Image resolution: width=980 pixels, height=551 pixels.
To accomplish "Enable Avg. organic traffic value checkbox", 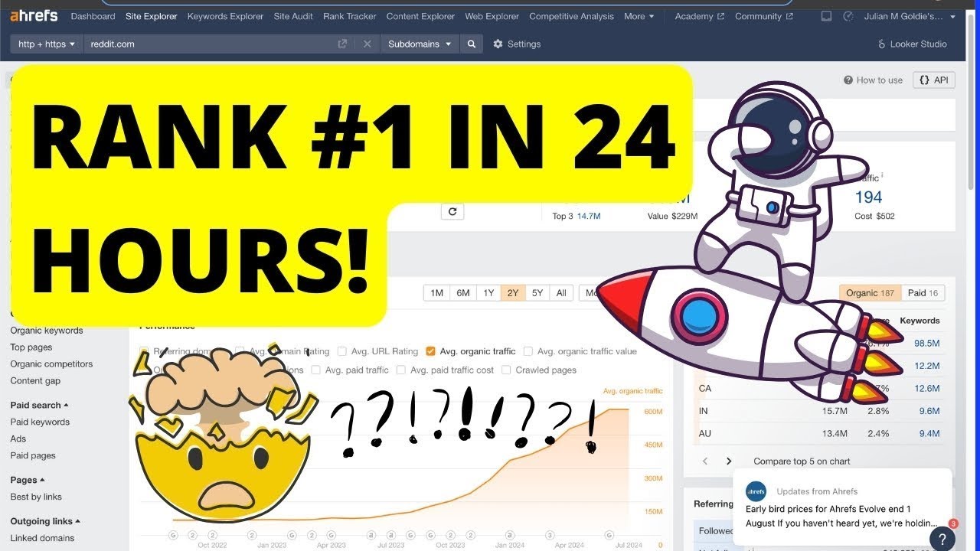I will click(x=528, y=351).
